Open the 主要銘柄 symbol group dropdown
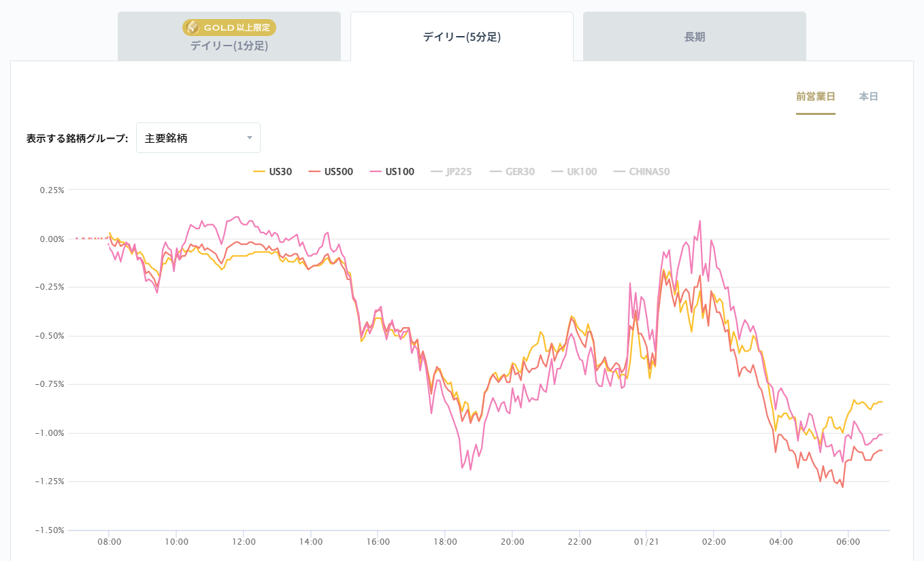 pos(198,137)
